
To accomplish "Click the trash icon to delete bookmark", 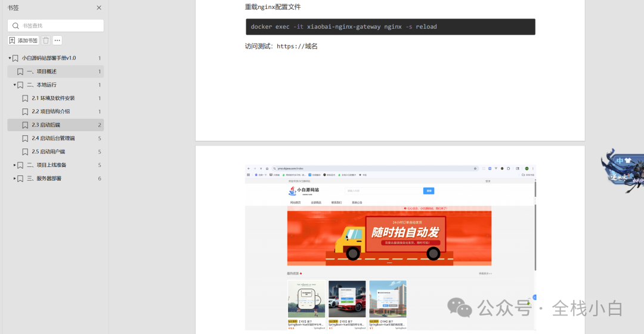I will pos(46,41).
